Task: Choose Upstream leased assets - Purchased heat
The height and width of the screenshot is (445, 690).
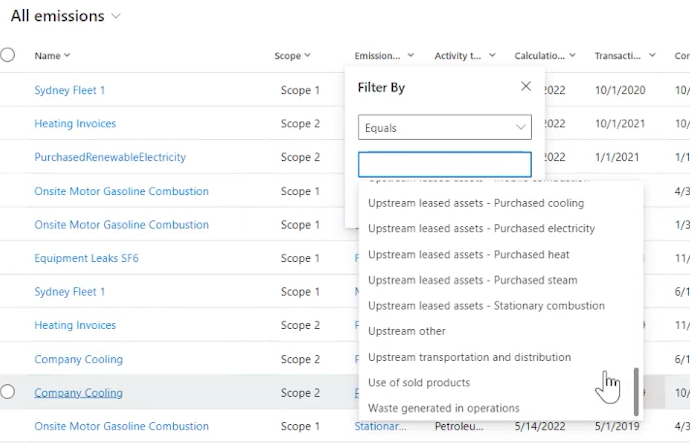Action: pyautogui.click(x=469, y=254)
